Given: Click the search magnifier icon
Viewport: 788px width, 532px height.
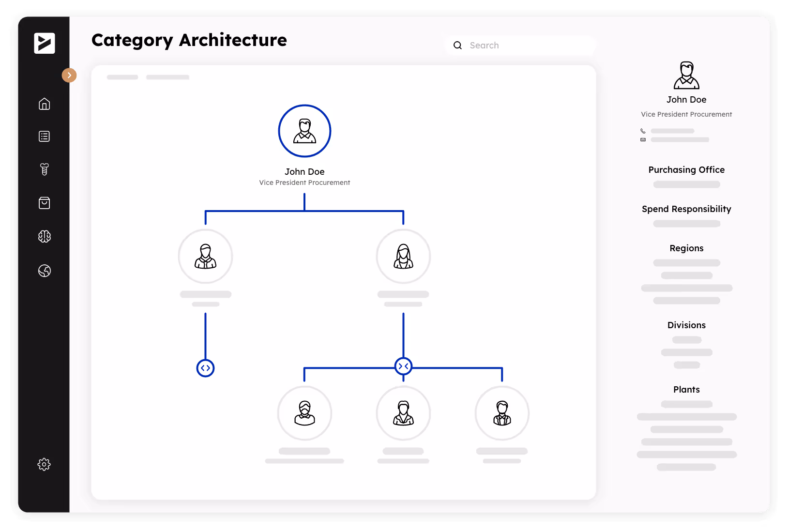Looking at the screenshot, I should coord(457,45).
